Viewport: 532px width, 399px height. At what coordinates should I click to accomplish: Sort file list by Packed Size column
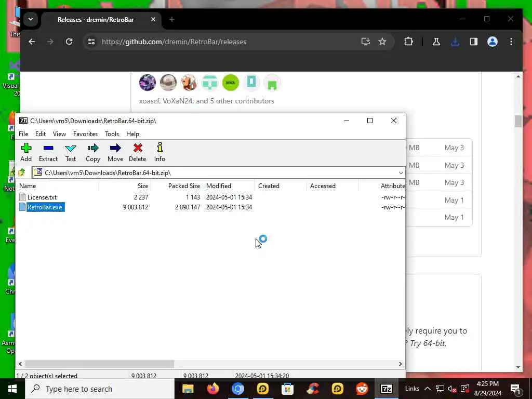point(177,186)
